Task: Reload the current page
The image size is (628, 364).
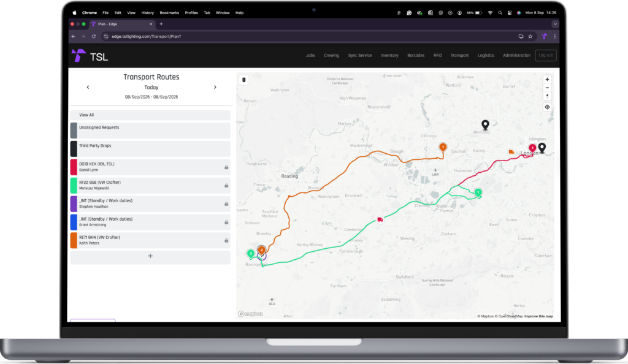Action: click(x=94, y=36)
